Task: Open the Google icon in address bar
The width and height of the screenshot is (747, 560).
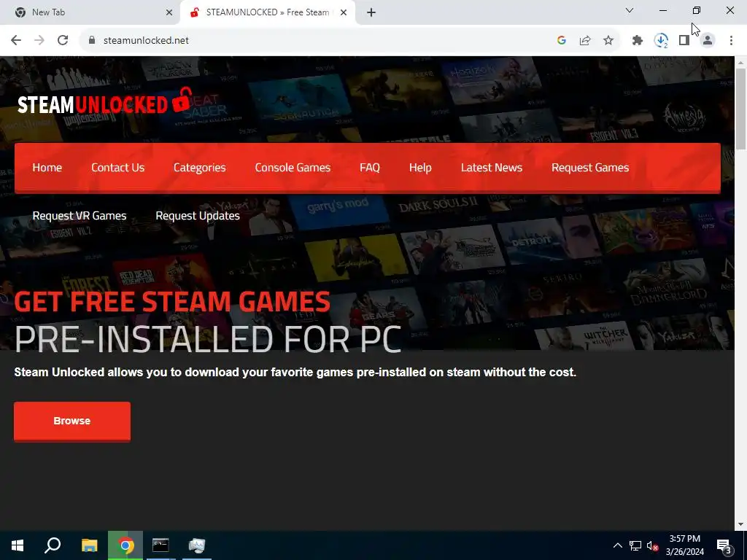Action: coord(562,41)
